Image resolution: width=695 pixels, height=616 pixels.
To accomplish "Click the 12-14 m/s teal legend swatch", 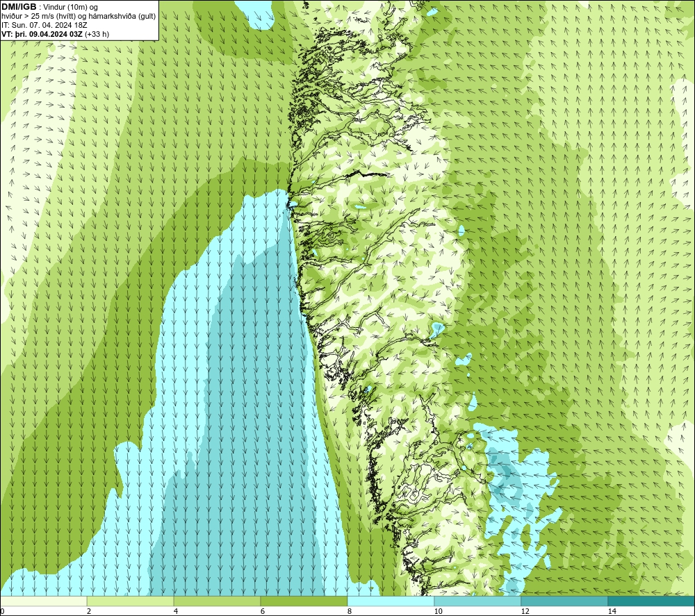I will tap(564, 601).
